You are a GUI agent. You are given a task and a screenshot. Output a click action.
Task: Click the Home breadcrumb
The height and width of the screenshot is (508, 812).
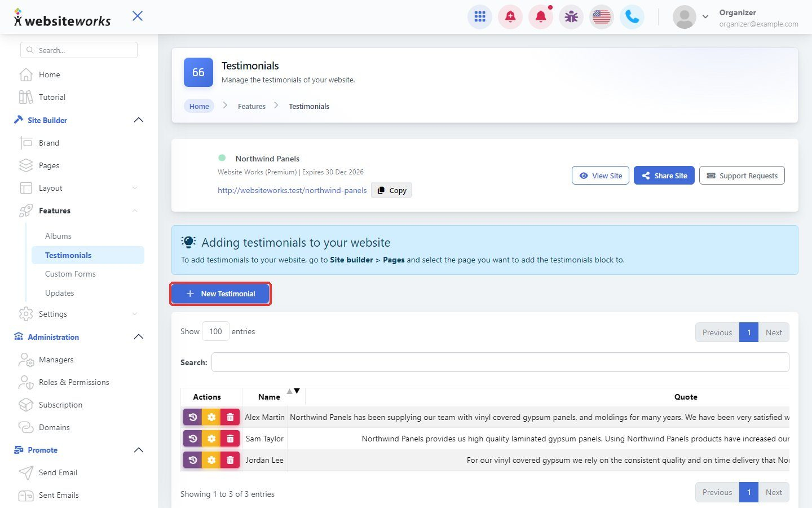199,106
